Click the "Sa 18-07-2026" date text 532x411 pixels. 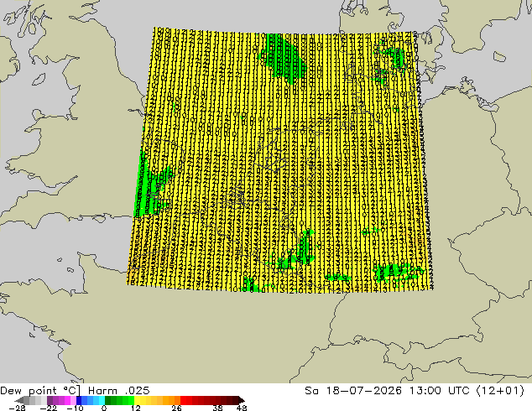[353, 391]
